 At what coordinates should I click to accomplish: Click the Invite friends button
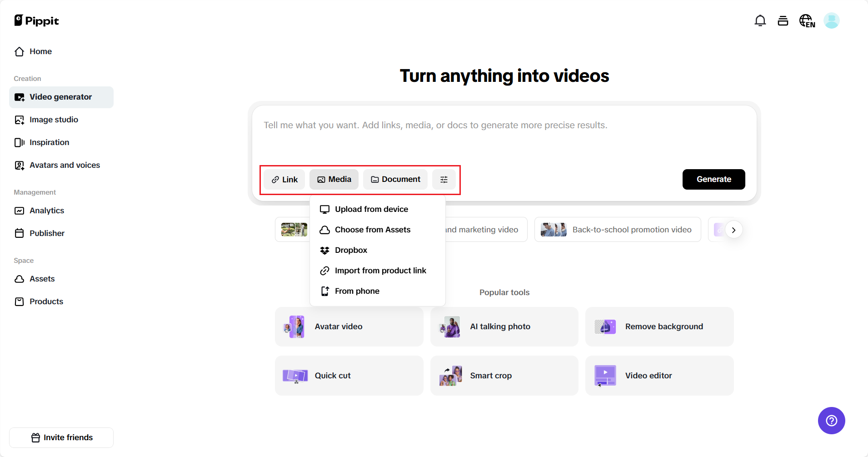(61, 437)
